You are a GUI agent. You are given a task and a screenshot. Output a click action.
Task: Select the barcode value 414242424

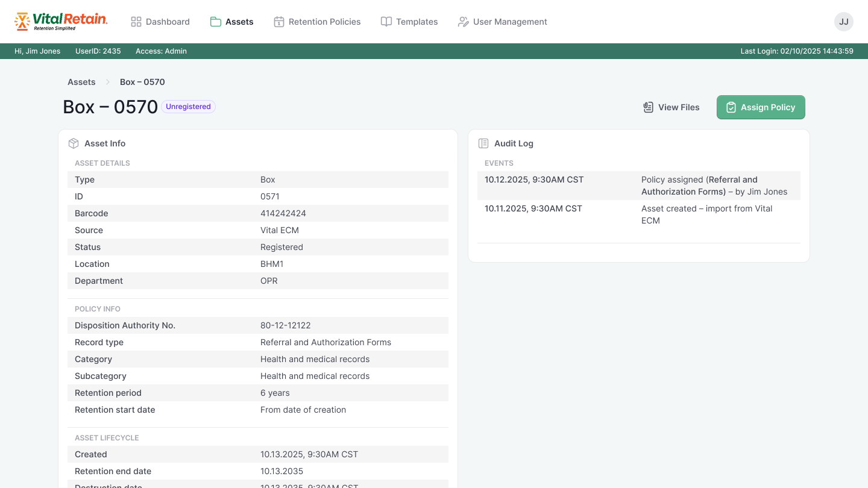[x=283, y=213]
